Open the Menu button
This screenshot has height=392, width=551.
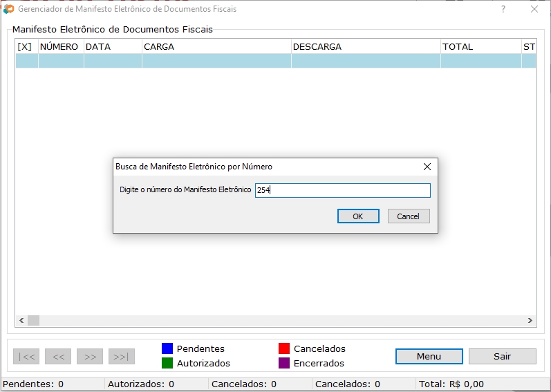pyautogui.click(x=429, y=356)
